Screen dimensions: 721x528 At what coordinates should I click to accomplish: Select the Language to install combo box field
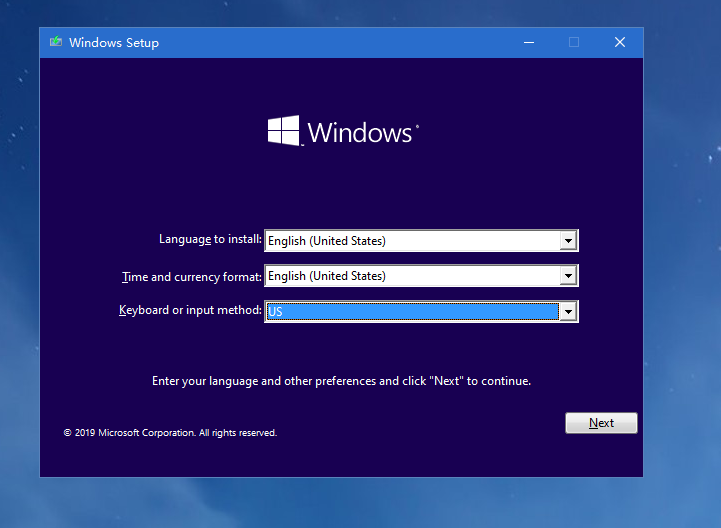(x=411, y=240)
